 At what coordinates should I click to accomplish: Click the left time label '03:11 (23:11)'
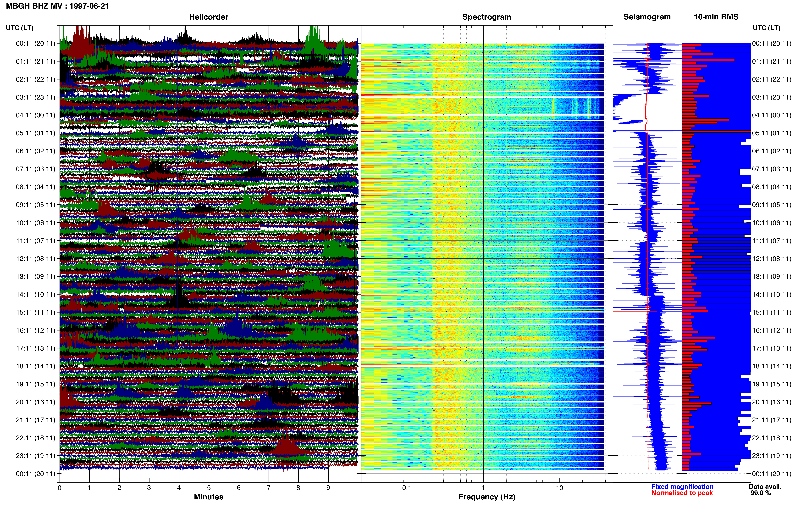36,97
